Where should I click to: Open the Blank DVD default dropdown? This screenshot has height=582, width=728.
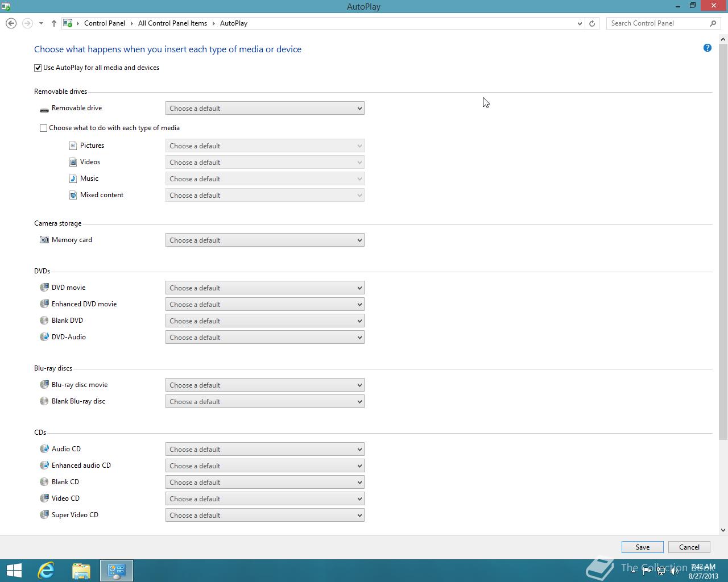(265, 321)
